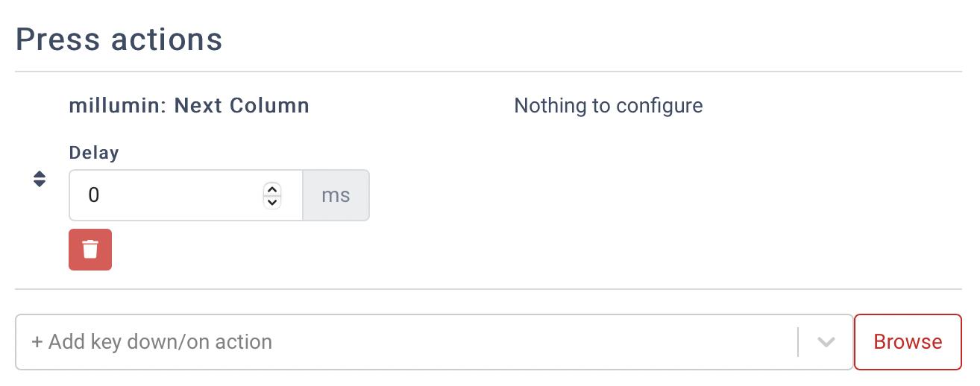Click the Press actions heading
The image size is (980, 386).
[119, 39]
